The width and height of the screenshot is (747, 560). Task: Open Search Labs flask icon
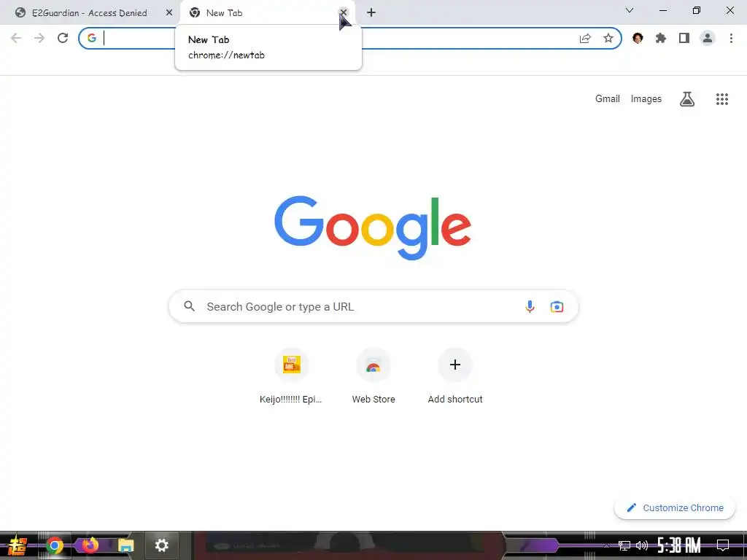pyautogui.click(x=687, y=99)
